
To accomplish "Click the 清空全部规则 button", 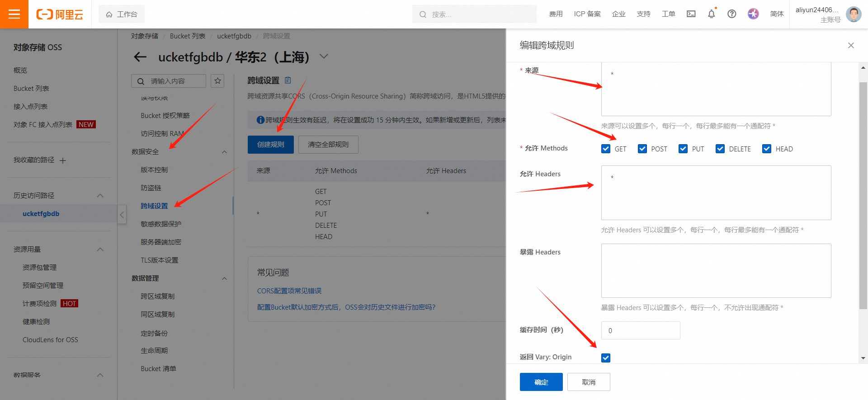I will (x=328, y=145).
